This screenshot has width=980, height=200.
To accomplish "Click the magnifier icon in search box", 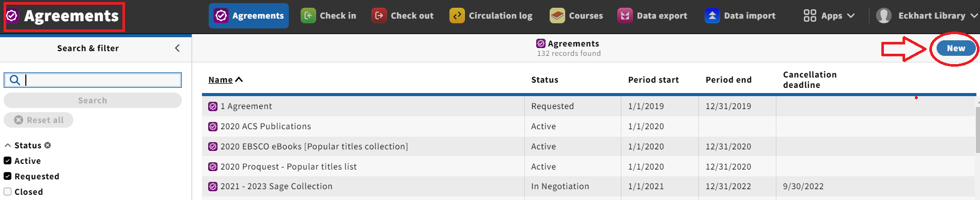I will pyautogui.click(x=15, y=80).
